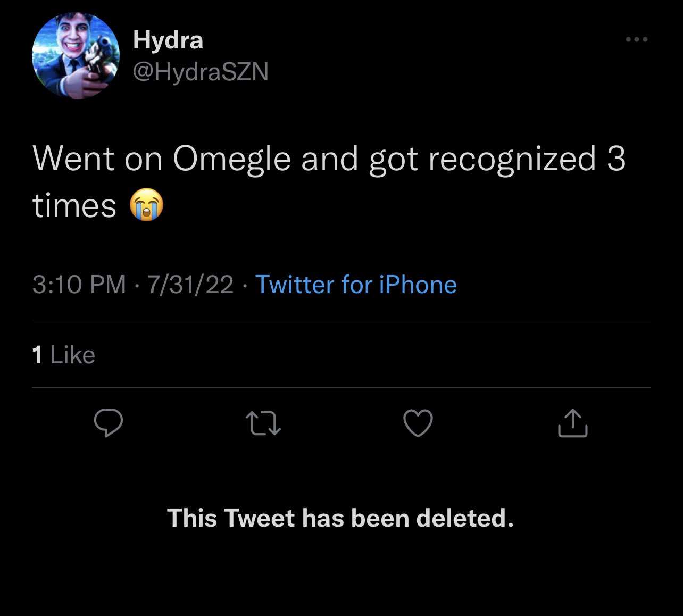The height and width of the screenshot is (616, 683).
Task: Click the word Omegle in the tweet
Action: 231,159
